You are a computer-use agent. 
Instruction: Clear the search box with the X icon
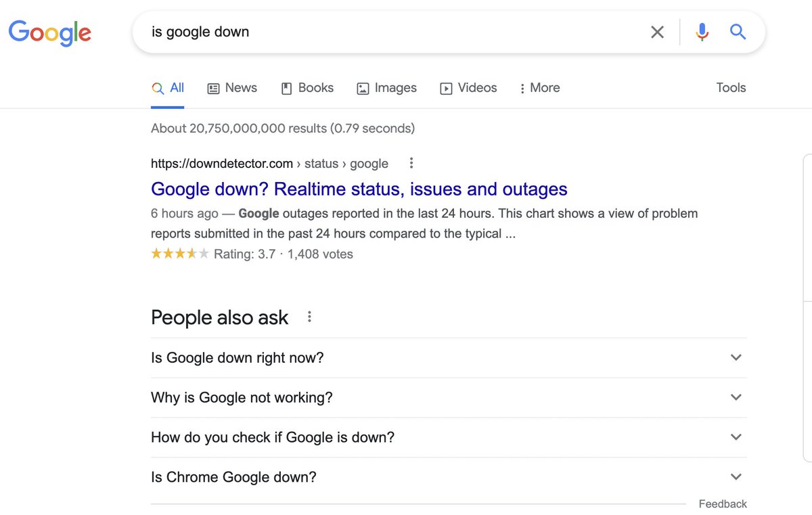click(657, 32)
